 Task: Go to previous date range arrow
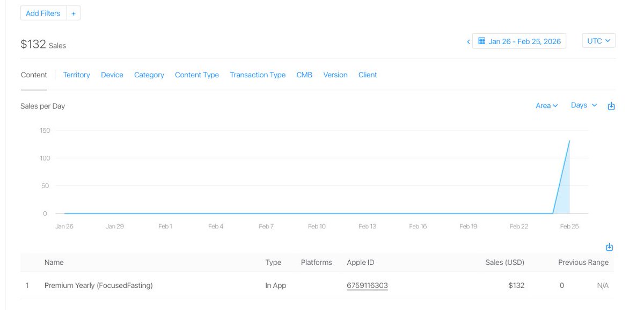pyautogui.click(x=469, y=41)
